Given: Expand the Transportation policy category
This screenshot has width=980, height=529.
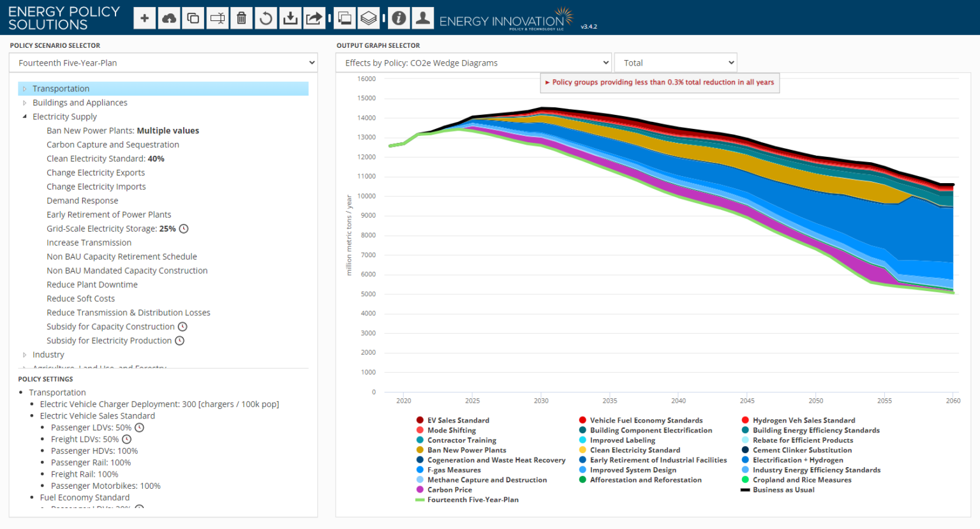Looking at the screenshot, I should (25, 88).
